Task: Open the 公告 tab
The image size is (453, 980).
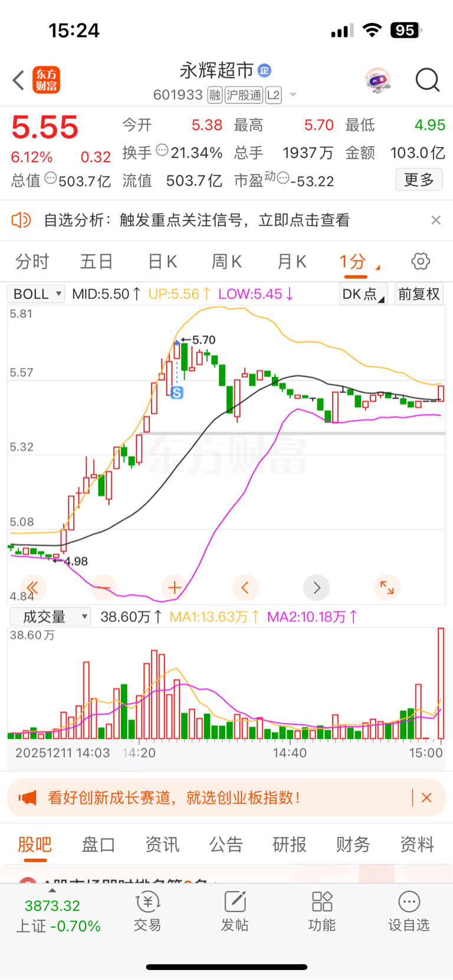Action: pyautogui.click(x=226, y=844)
